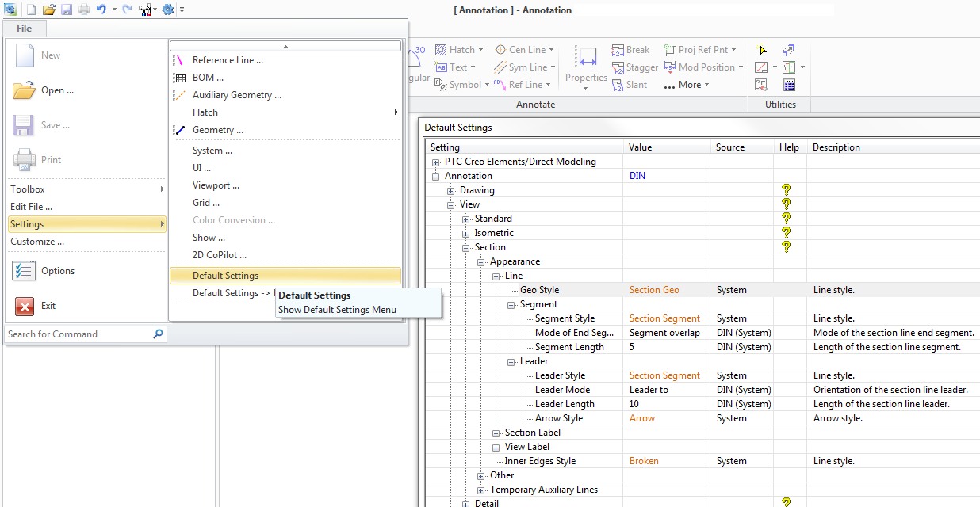This screenshot has height=507, width=980.
Task: Click the yellow select arrow Utilities icon
Action: (762, 50)
